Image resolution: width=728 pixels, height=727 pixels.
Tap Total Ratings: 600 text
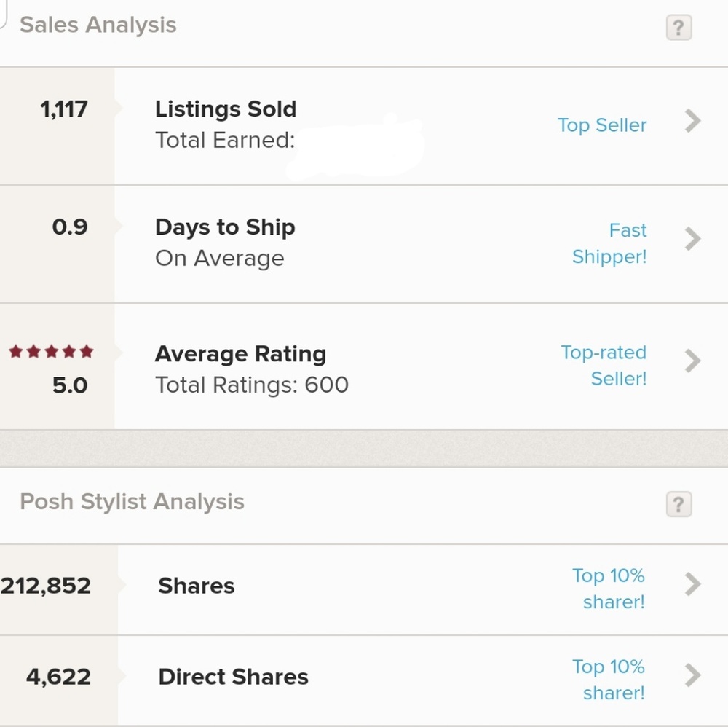[x=252, y=385]
